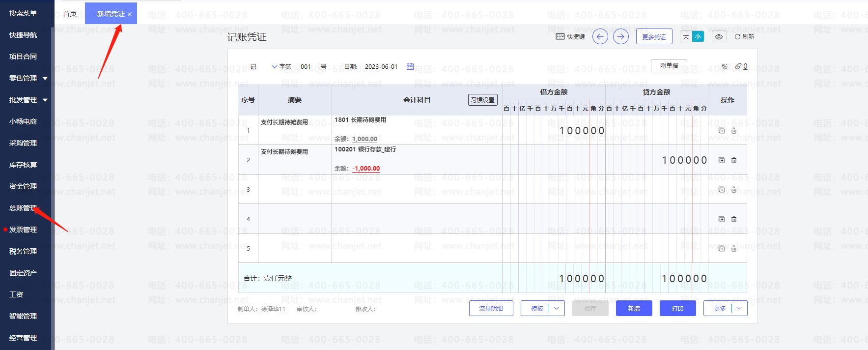Copy row 3 using its copy icon
This screenshot has width=868, height=350.
click(722, 190)
